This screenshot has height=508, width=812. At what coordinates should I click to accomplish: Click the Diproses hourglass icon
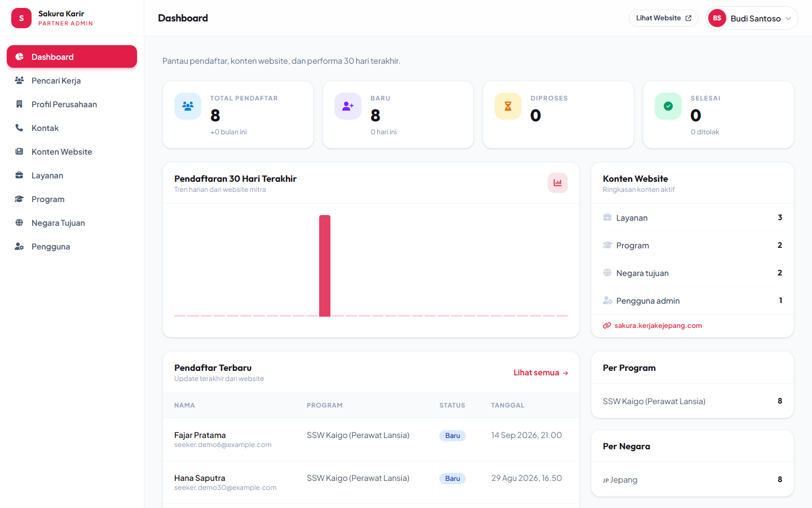[x=508, y=106]
